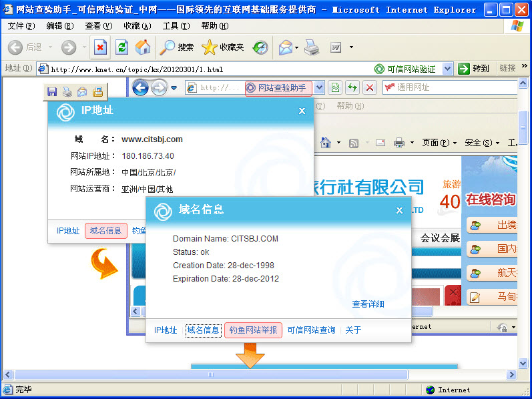Click the 转到 go button
This screenshot has height=399, width=532.
(x=474, y=69)
